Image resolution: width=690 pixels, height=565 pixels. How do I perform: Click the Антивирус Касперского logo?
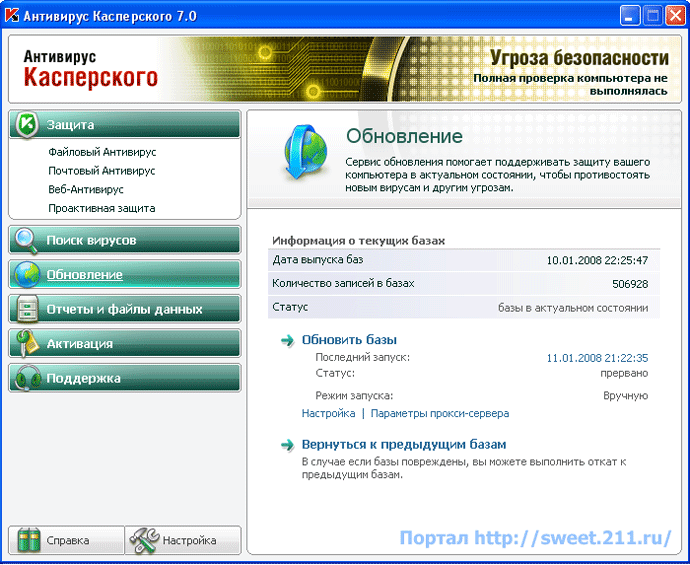[90, 69]
